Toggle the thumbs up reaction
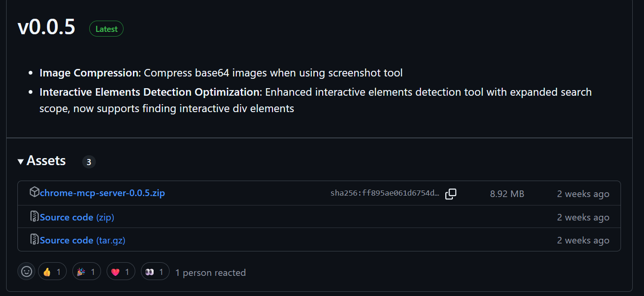 [x=52, y=271]
